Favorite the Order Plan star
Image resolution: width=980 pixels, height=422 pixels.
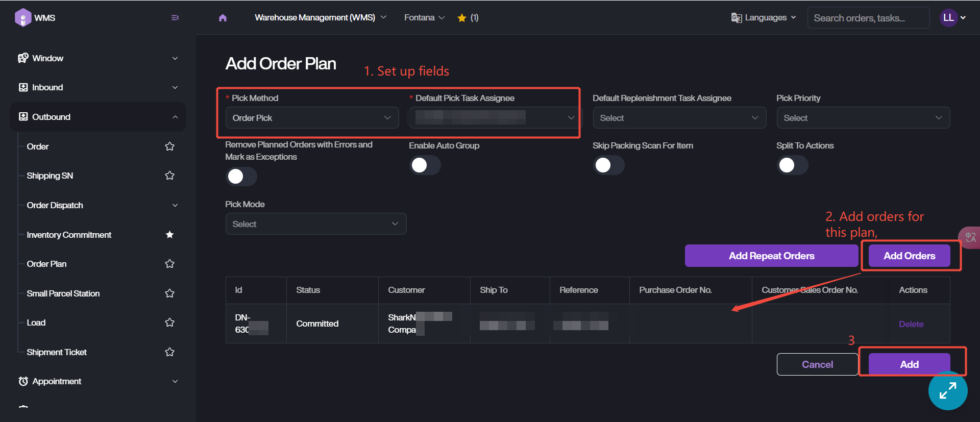170,264
